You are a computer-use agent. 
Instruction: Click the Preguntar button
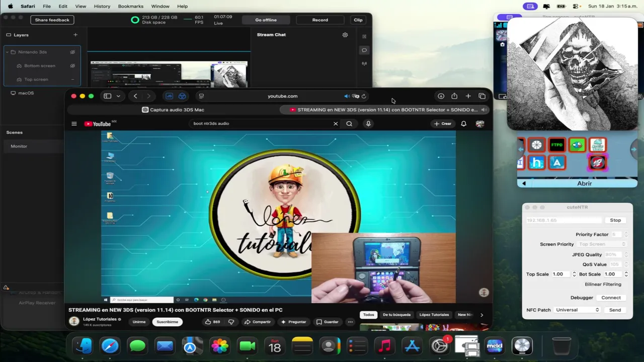(293, 322)
